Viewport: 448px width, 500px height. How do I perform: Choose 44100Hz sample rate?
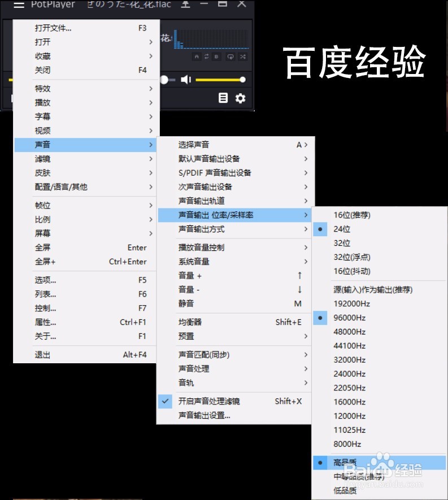[380, 346]
